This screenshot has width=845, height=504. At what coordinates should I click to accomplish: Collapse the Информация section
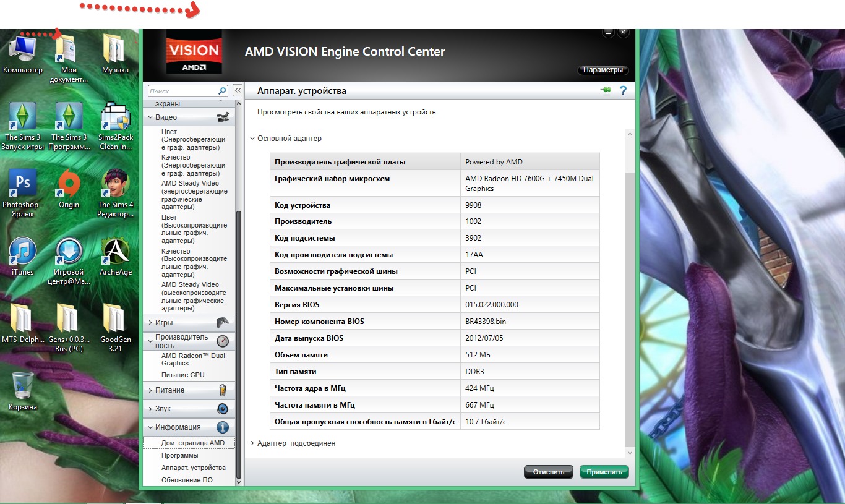150,427
